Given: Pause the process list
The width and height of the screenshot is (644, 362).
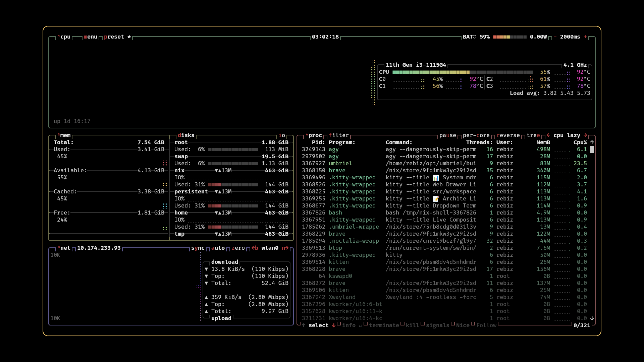Looking at the screenshot, I should pyautogui.click(x=448, y=135).
